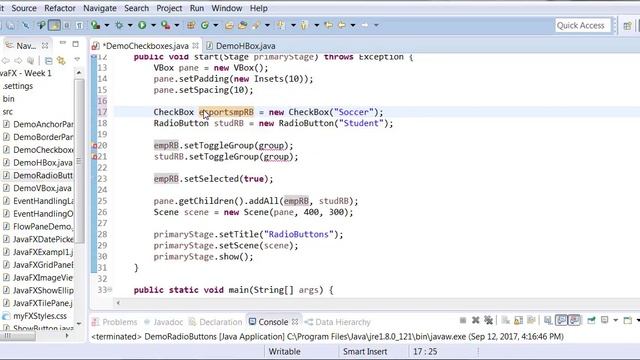Close the Navigator view tab
The width and height of the screenshot is (640, 360).
[x=45, y=45]
